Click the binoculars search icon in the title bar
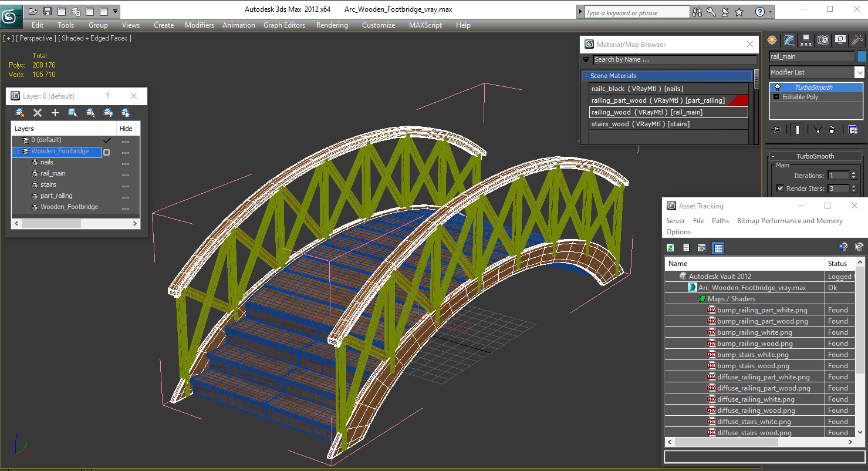Viewport: 868px width, 471px height. (697, 12)
